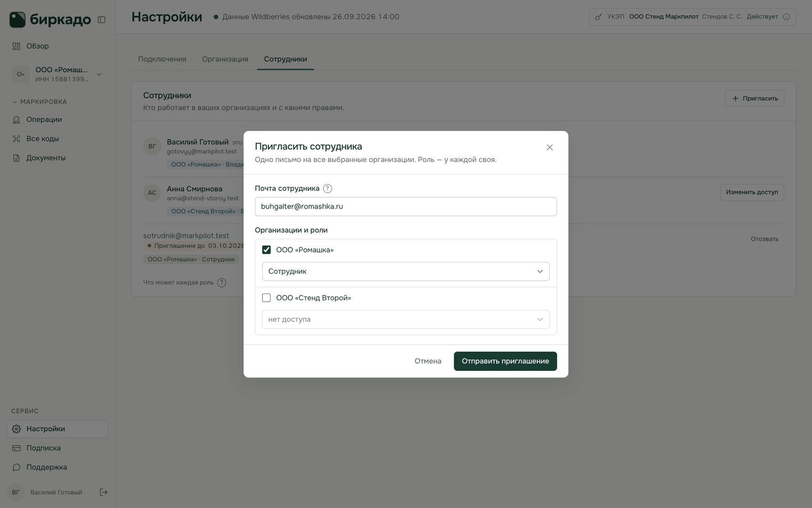The image size is (812, 508).
Task: Collapse sidebar with the panel toggle icon
Action: coord(101,20)
